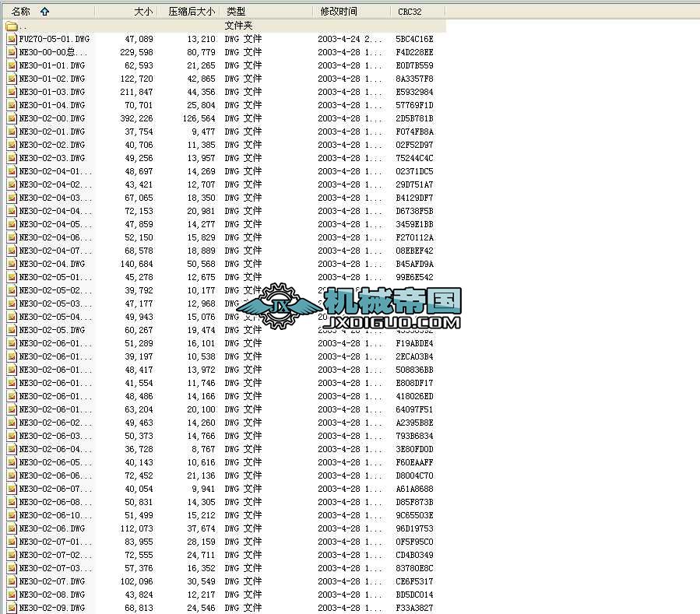Click the folder icon on the parent directory row
Screen dimensions: 700x614
pyautogui.click(x=12, y=25)
